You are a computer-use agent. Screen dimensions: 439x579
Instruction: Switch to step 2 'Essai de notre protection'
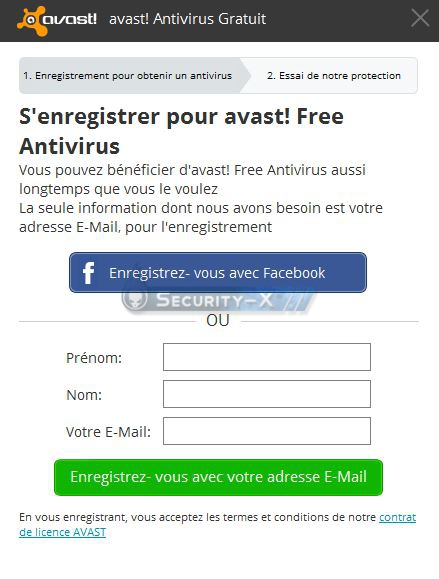pos(334,76)
